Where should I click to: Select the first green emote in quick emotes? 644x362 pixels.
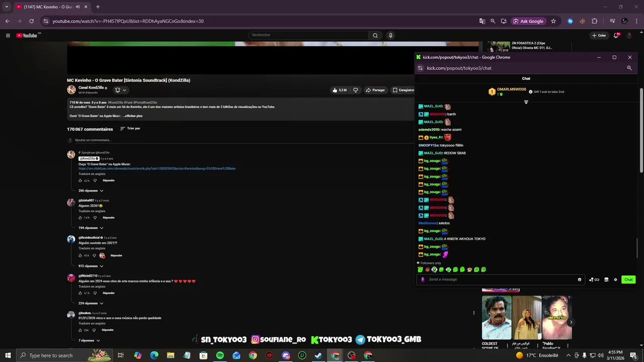click(420, 269)
